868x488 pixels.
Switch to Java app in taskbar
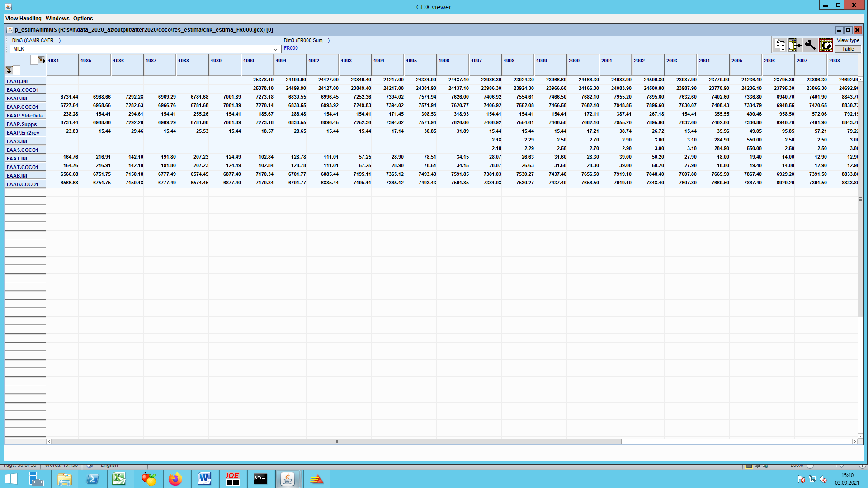click(x=288, y=479)
